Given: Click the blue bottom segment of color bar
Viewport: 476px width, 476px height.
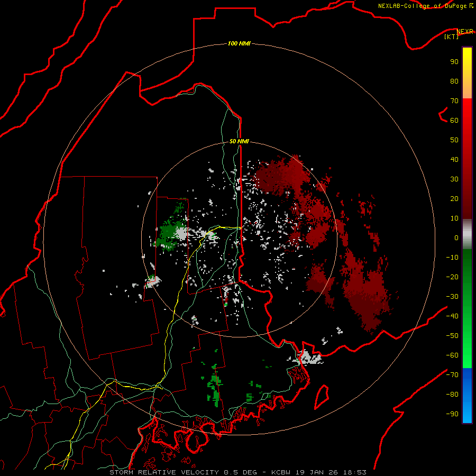Looking at the screenshot, I should (467, 396).
